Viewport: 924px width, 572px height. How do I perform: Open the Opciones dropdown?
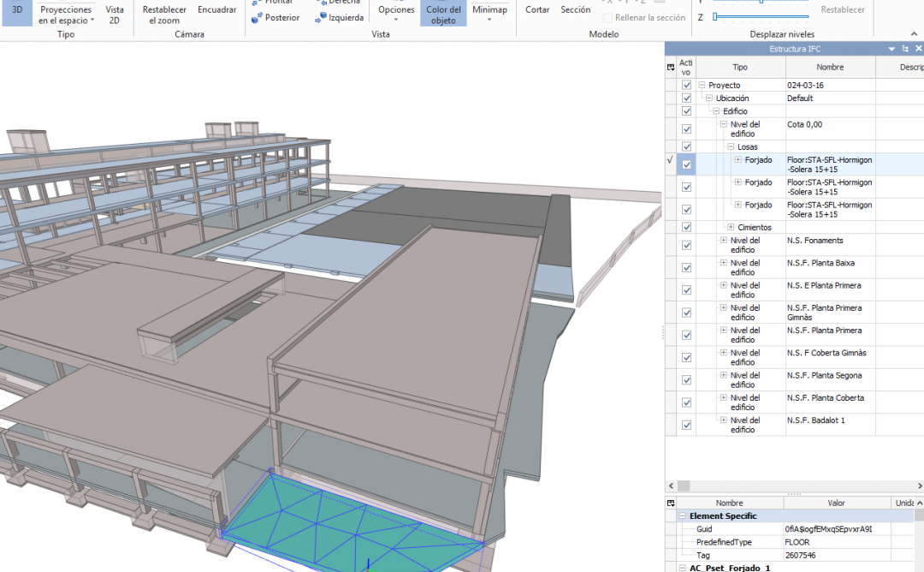click(x=396, y=13)
